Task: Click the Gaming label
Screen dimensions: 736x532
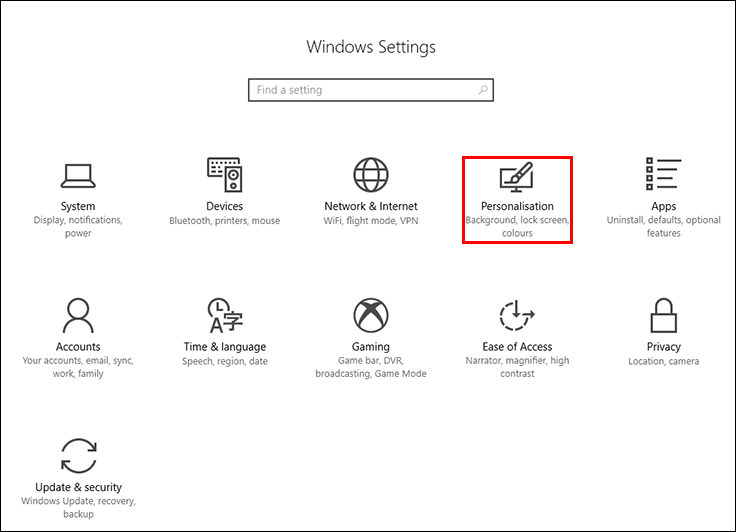Action: [x=371, y=347]
